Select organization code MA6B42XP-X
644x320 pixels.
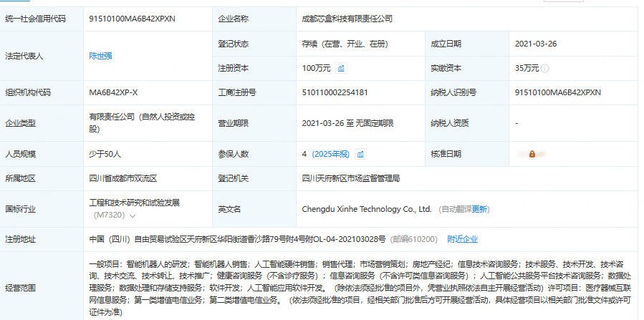113,93
